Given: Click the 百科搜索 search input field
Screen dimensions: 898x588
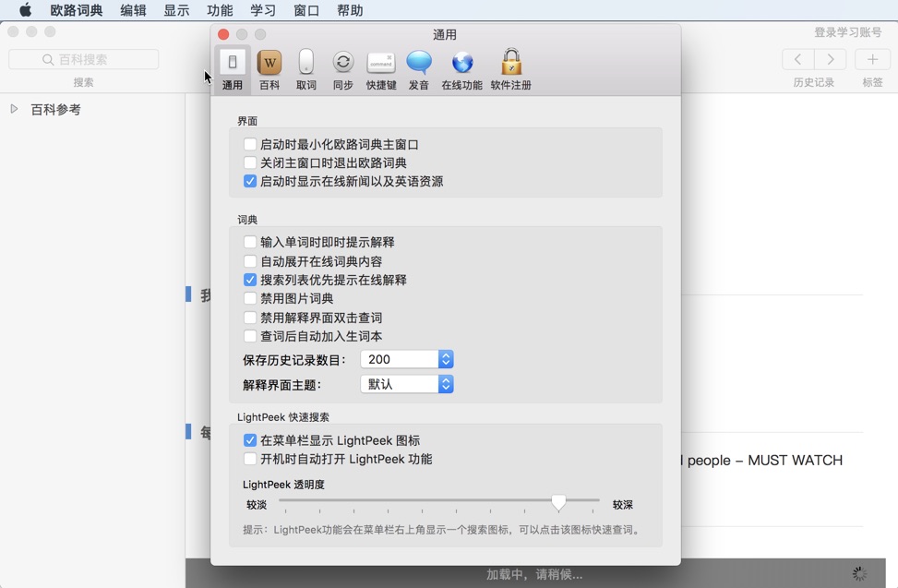Looking at the screenshot, I should tap(84, 60).
